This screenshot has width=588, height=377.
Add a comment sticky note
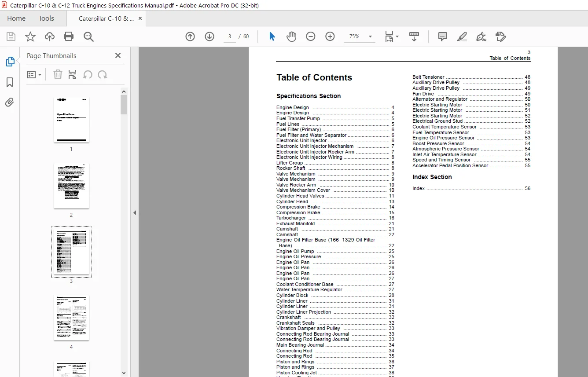click(x=443, y=37)
